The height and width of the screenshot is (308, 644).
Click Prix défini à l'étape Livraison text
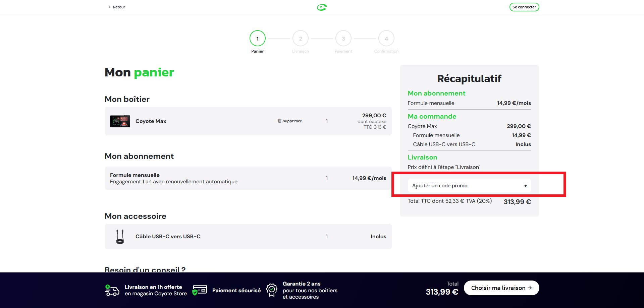click(444, 167)
